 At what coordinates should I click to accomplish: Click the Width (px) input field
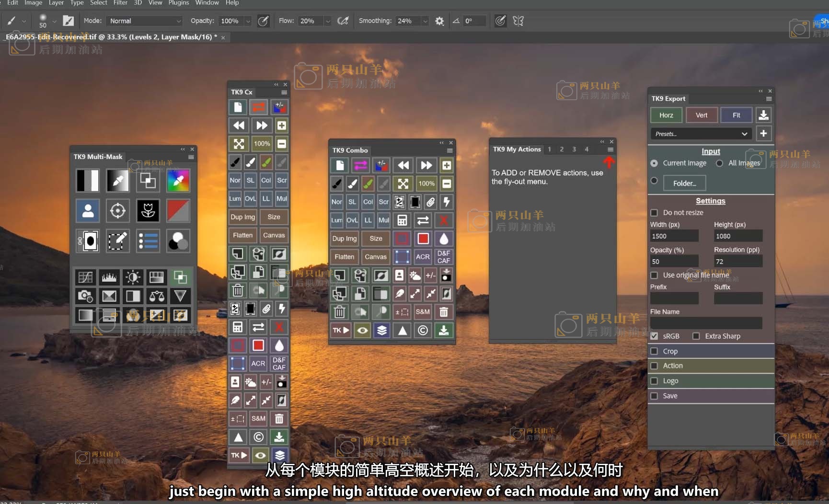(674, 236)
